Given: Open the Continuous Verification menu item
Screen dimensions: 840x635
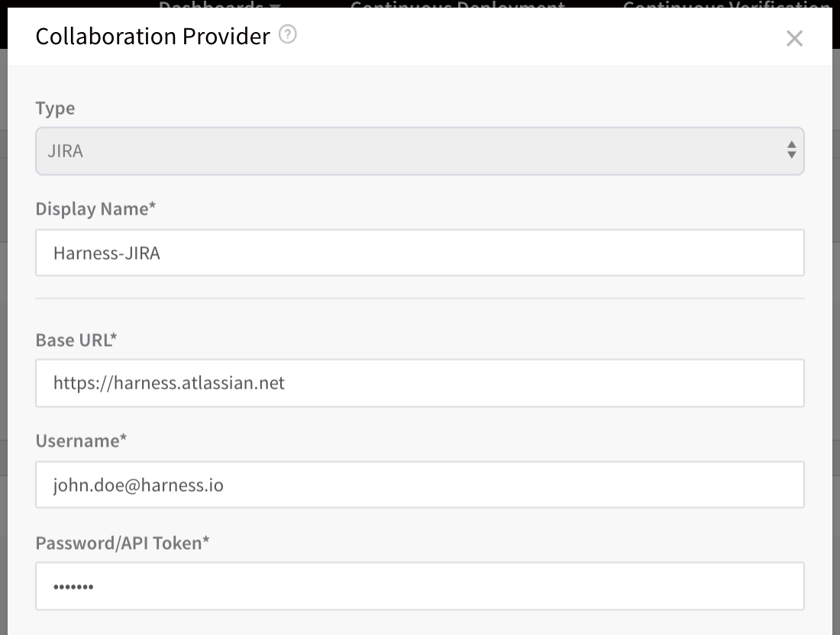Looking at the screenshot, I should tap(726, 4).
